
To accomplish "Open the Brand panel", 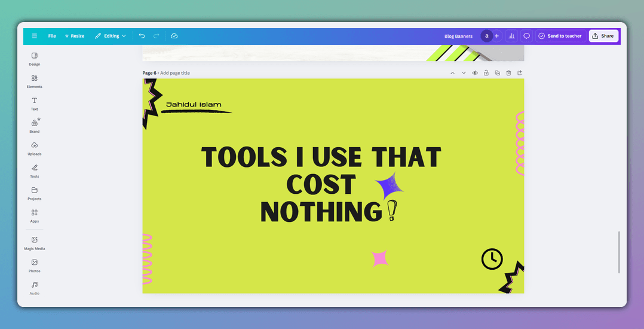I will coord(35,126).
